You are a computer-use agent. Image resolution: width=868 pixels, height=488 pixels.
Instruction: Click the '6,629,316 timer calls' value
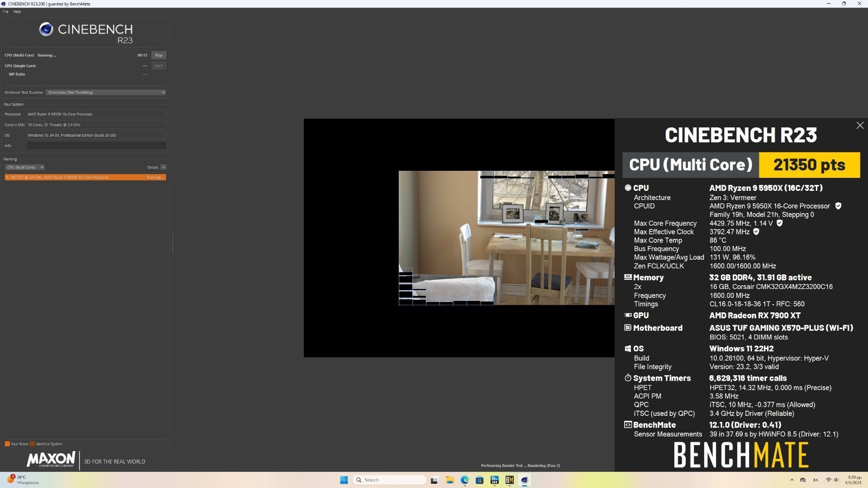coord(748,378)
